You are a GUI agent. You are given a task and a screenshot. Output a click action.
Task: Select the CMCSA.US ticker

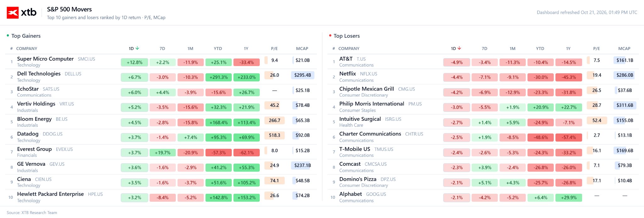(375, 164)
